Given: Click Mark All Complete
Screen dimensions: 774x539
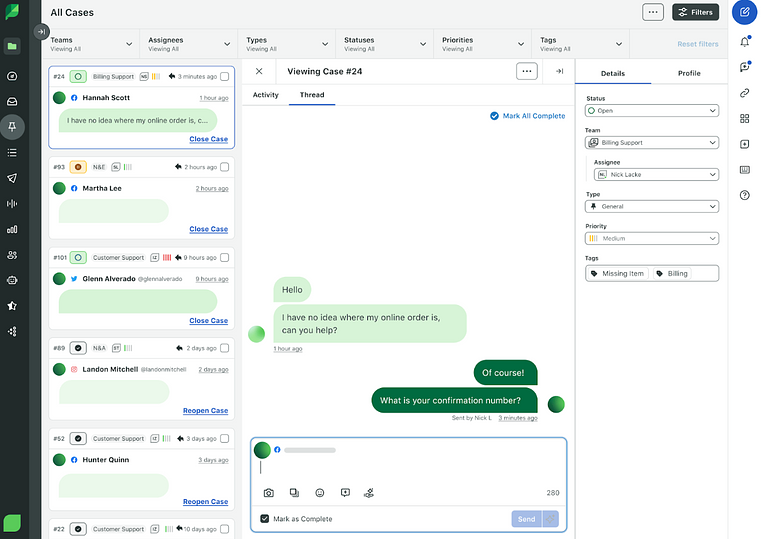Looking at the screenshot, I should click(x=528, y=116).
